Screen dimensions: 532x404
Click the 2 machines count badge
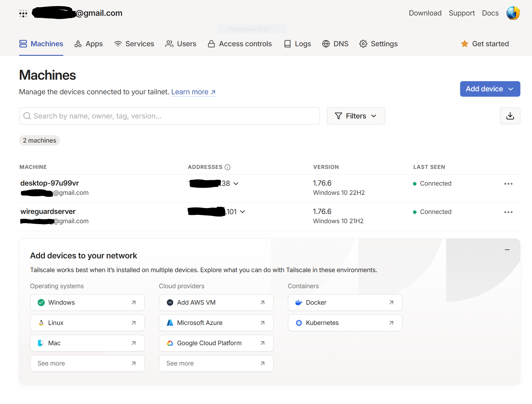pos(39,141)
